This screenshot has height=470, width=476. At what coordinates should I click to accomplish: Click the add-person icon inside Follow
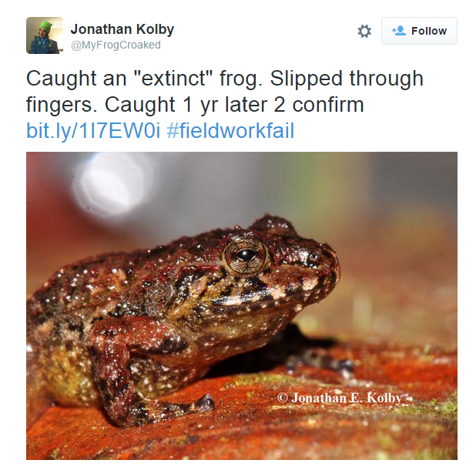tap(398, 31)
